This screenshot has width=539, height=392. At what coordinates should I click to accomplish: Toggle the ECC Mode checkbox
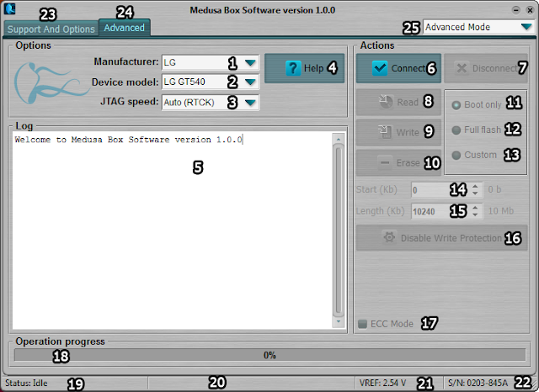[362, 324]
